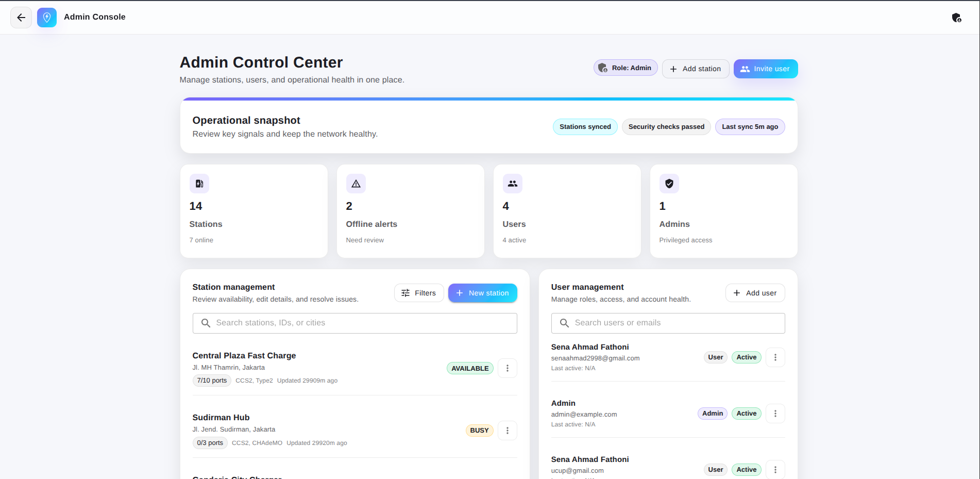
Task: Click the Stations card charging station icon
Action: (x=199, y=184)
